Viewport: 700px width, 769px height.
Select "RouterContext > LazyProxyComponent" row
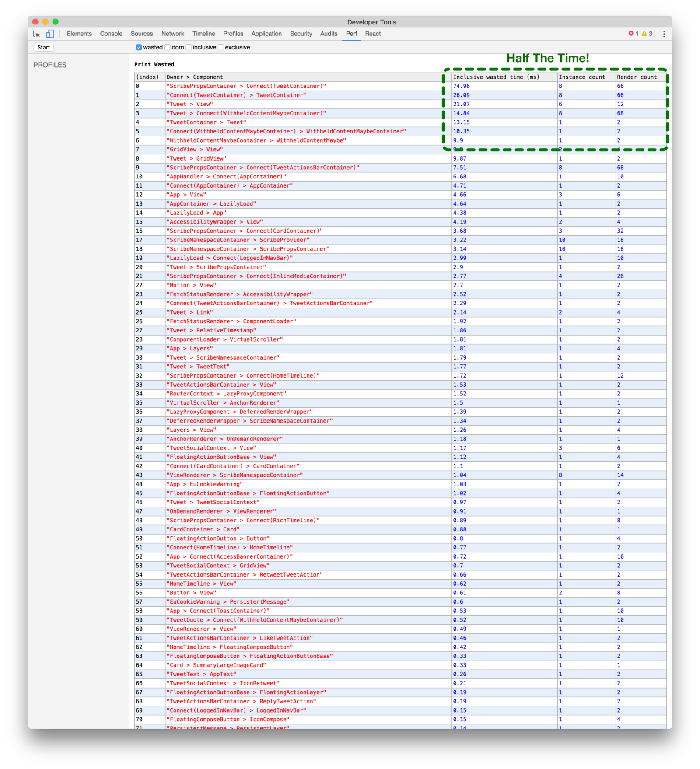coord(400,394)
